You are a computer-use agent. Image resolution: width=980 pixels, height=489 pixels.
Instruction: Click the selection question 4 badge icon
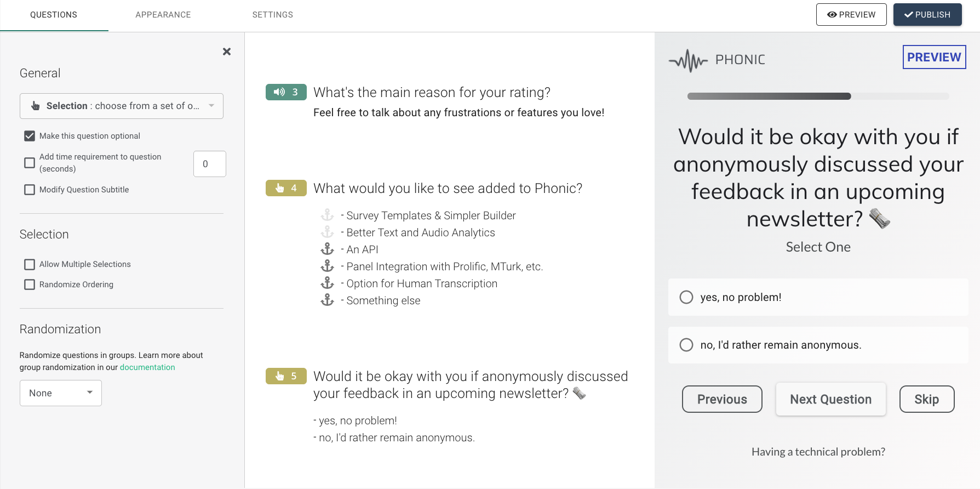285,188
